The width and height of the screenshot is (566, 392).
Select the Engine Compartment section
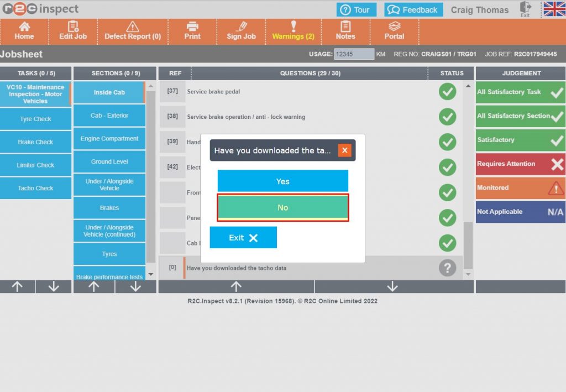click(x=109, y=139)
